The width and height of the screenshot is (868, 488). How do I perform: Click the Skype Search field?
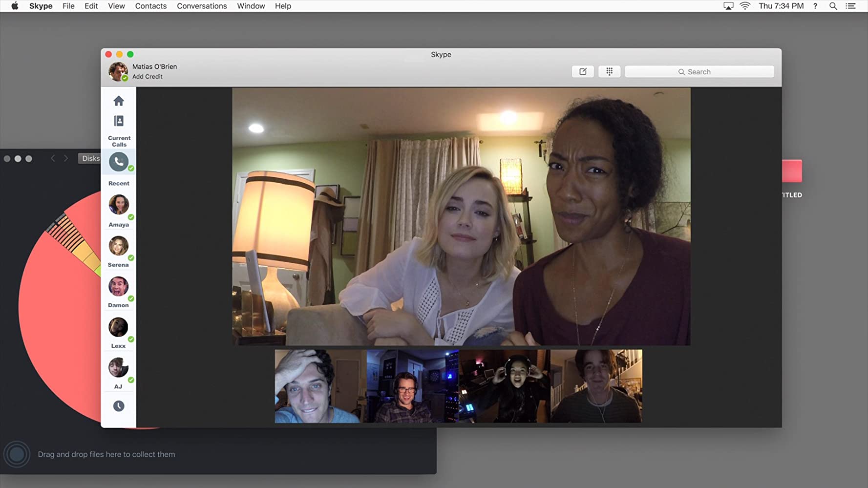699,72
